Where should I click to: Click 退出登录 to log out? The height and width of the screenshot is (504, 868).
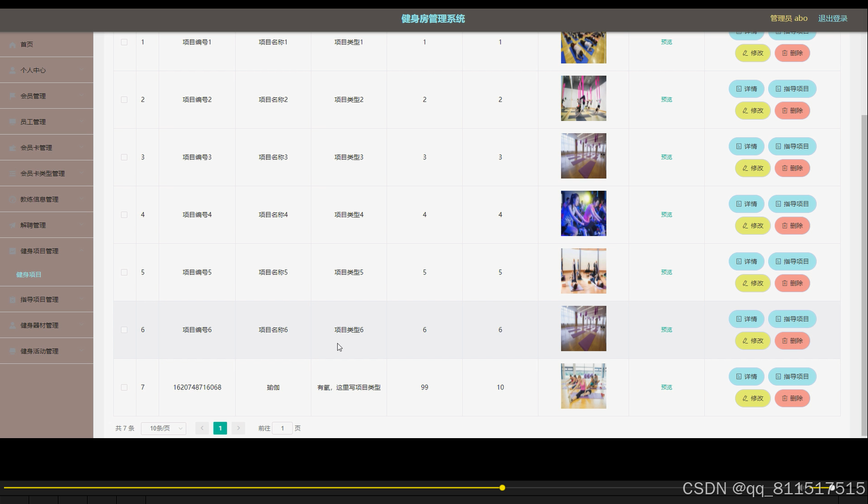(x=833, y=18)
